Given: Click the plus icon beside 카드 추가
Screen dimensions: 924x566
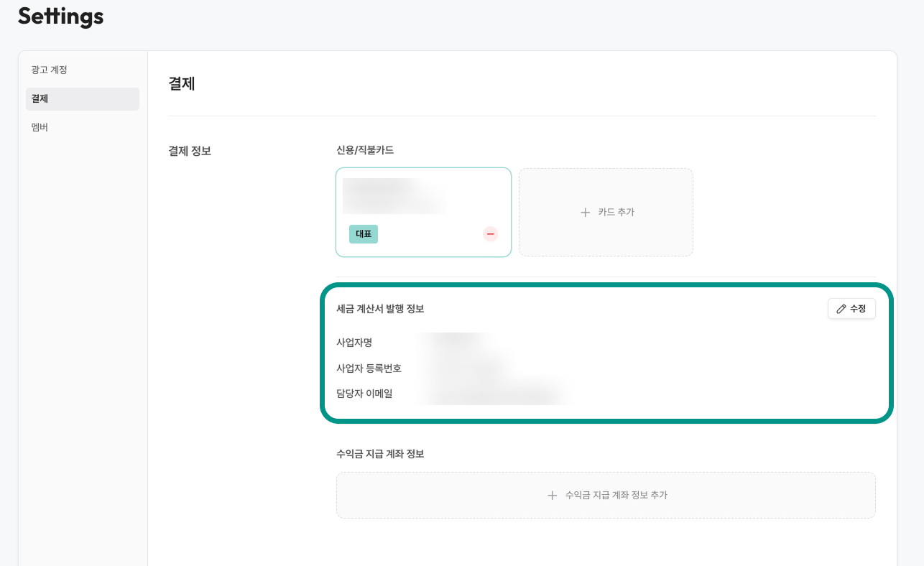Looking at the screenshot, I should tap(585, 213).
